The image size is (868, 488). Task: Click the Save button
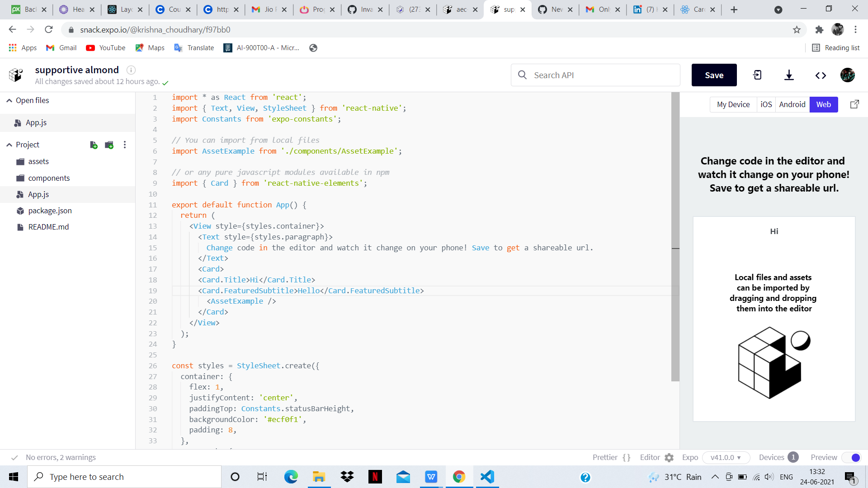click(714, 75)
